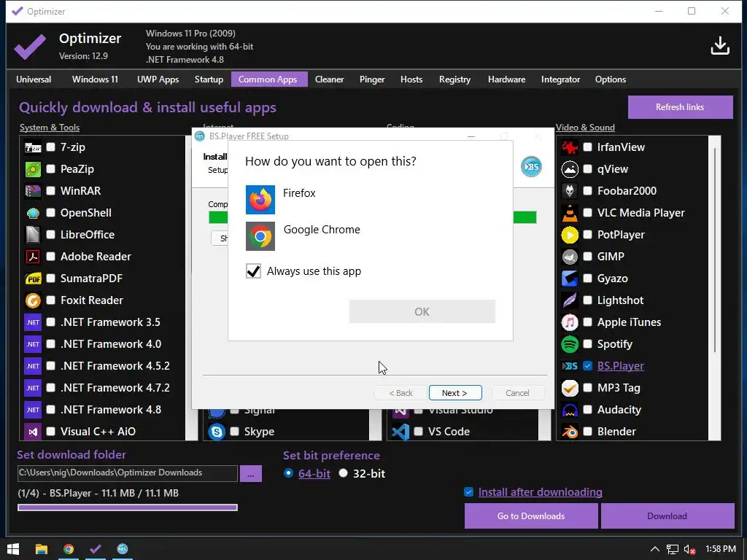Click the VLC Media Player cone icon
The width and height of the screenshot is (747, 560).
(x=570, y=213)
